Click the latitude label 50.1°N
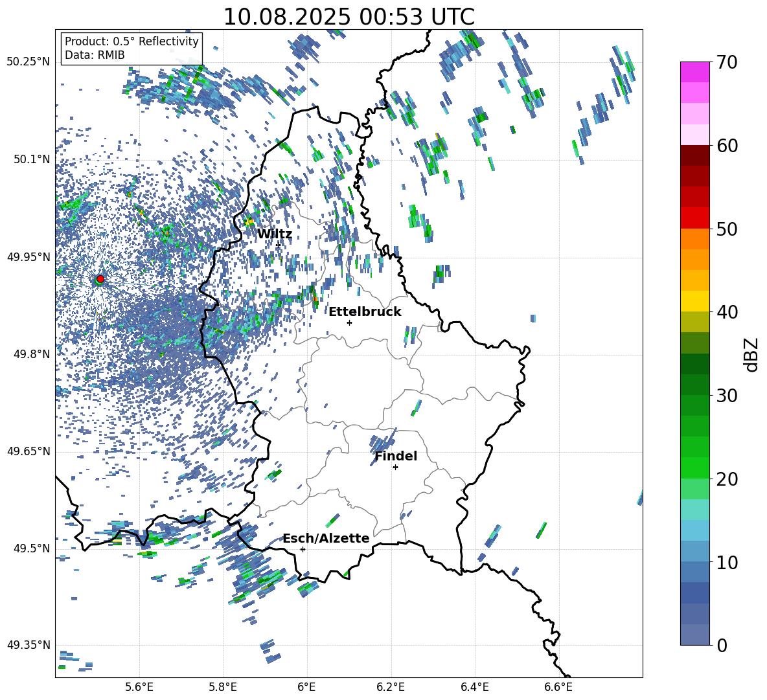 point(31,159)
